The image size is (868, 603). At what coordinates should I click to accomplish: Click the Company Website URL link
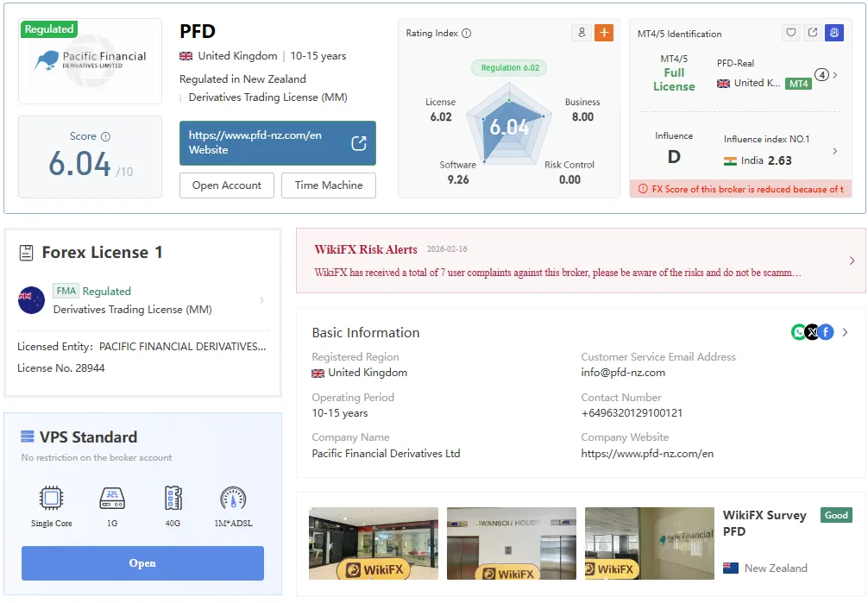[647, 454]
